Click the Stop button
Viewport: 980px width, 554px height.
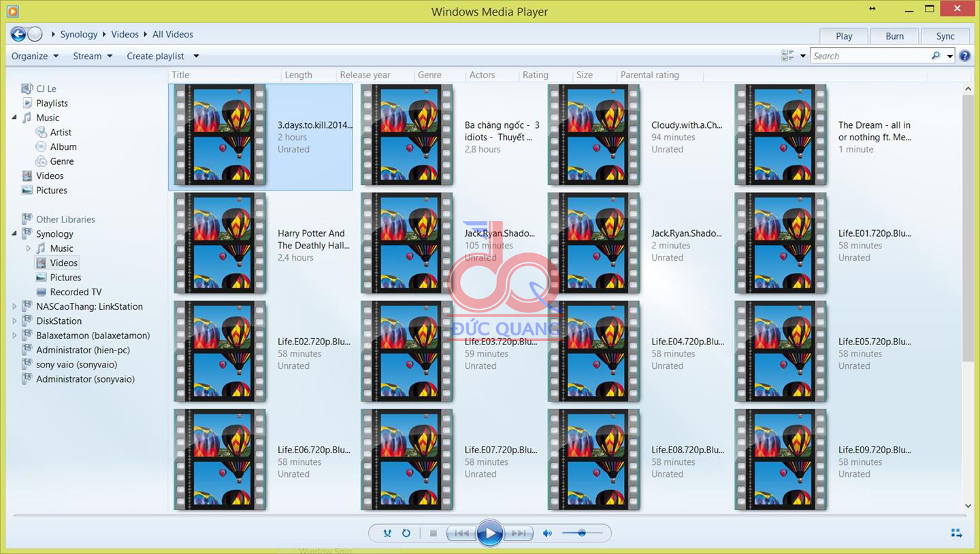433,534
